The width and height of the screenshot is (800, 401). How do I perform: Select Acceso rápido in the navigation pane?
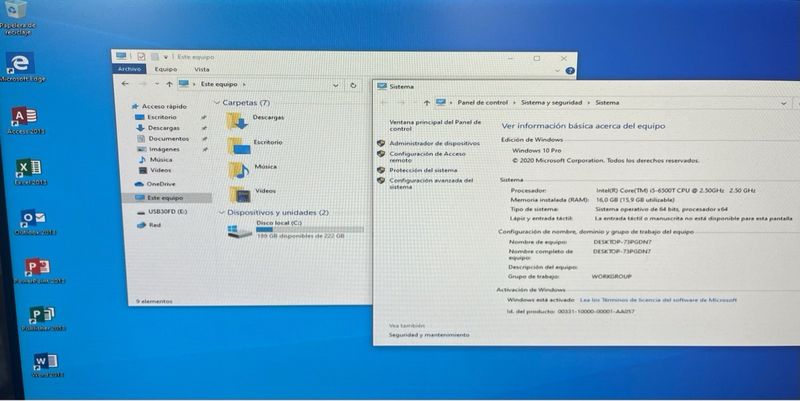[x=159, y=106]
